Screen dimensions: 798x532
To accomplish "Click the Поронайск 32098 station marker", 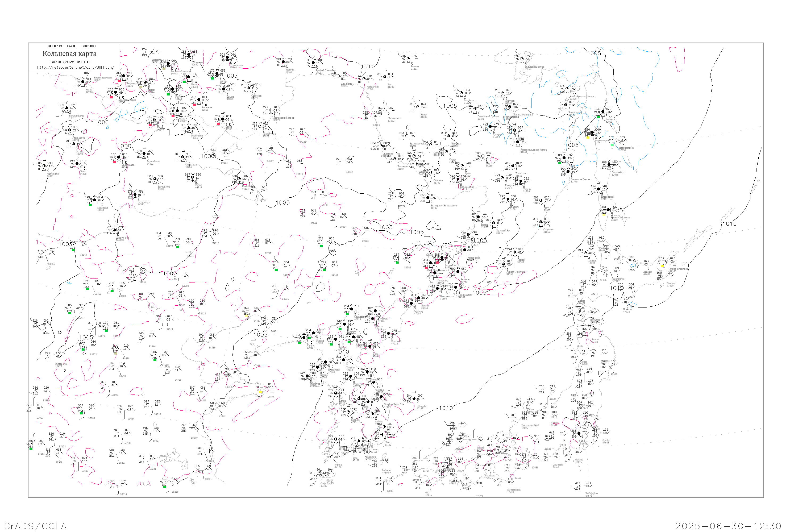I will [609, 165].
